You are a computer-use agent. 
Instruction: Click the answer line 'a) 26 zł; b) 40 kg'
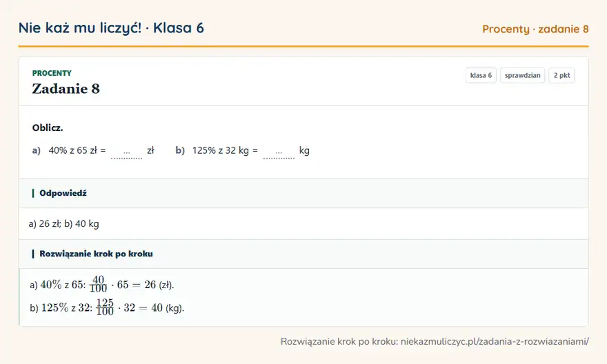[64, 224]
